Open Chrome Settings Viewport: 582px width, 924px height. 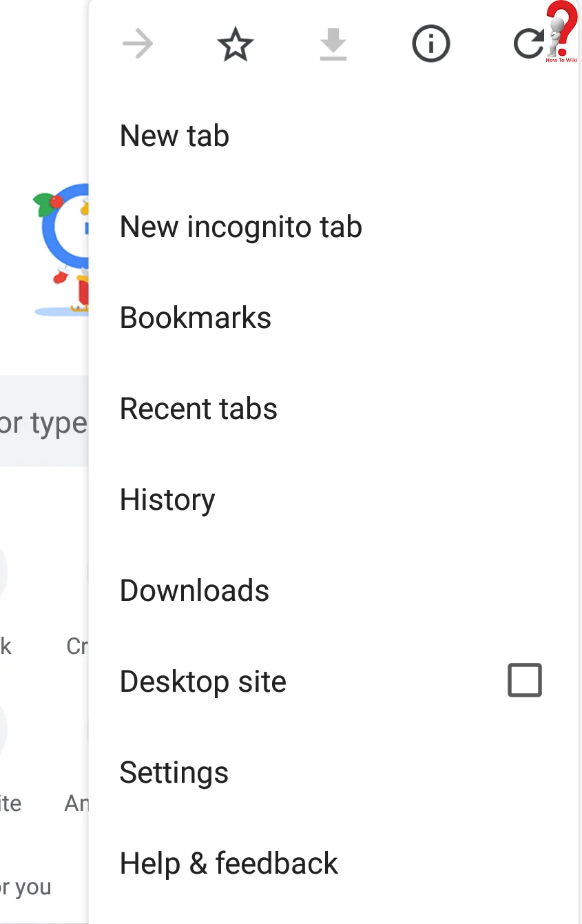point(174,772)
